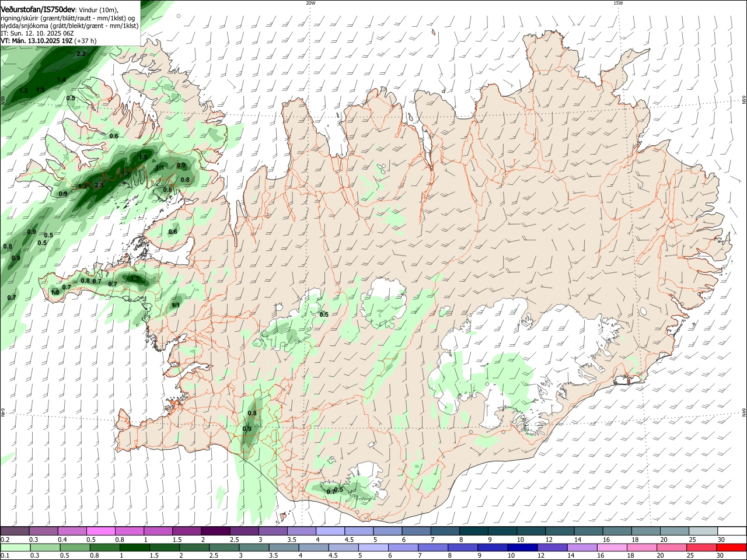
Task: Click light violet swatch starting at 14, lower row
Action: (x=582, y=547)
